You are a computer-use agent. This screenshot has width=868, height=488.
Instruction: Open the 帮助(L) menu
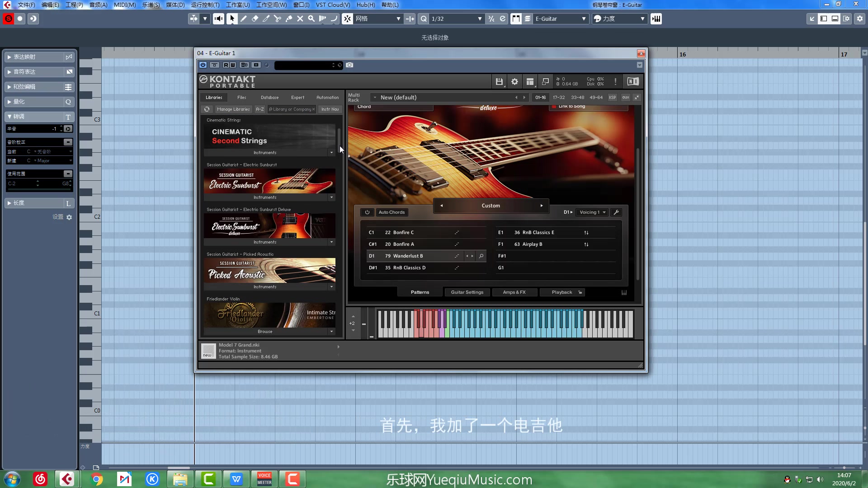click(390, 5)
